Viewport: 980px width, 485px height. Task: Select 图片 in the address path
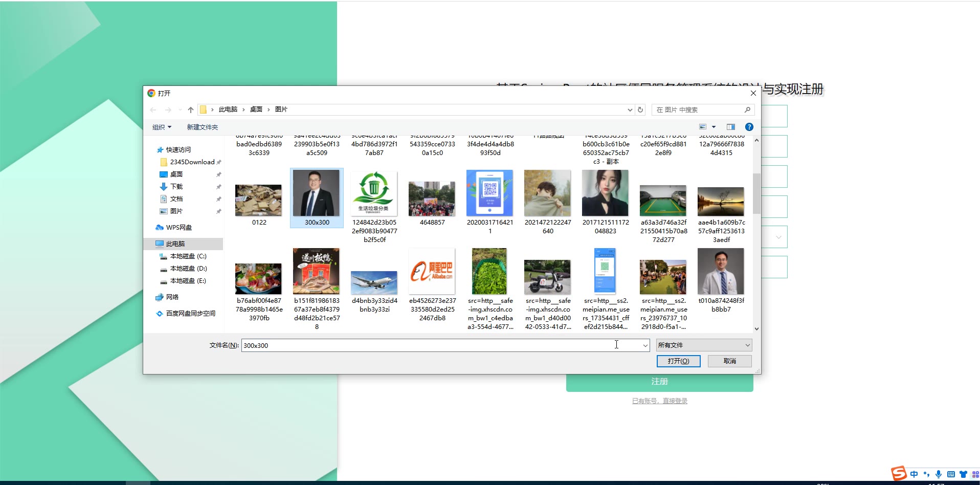[281, 109]
